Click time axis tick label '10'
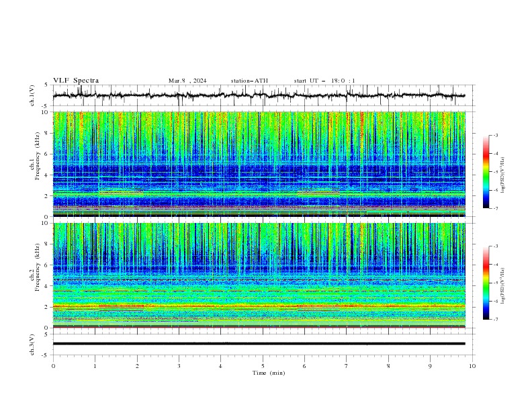This screenshot has width=532, height=411. [x=472, y=366]
